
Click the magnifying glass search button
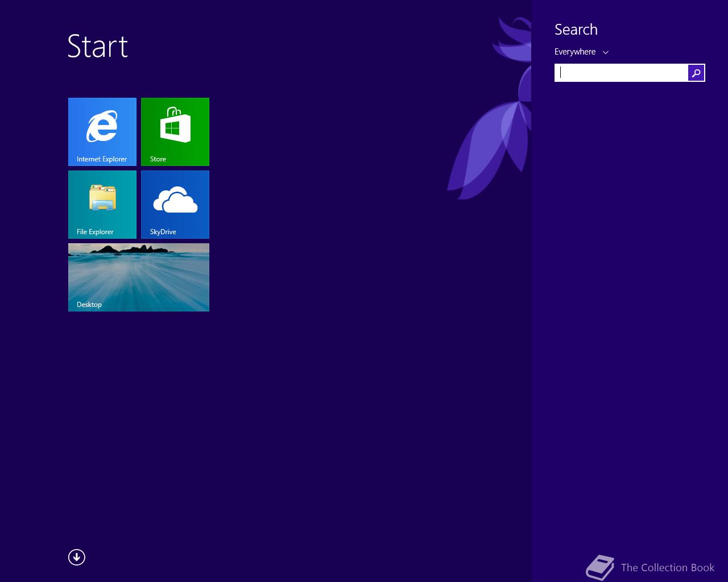point(696,73)
